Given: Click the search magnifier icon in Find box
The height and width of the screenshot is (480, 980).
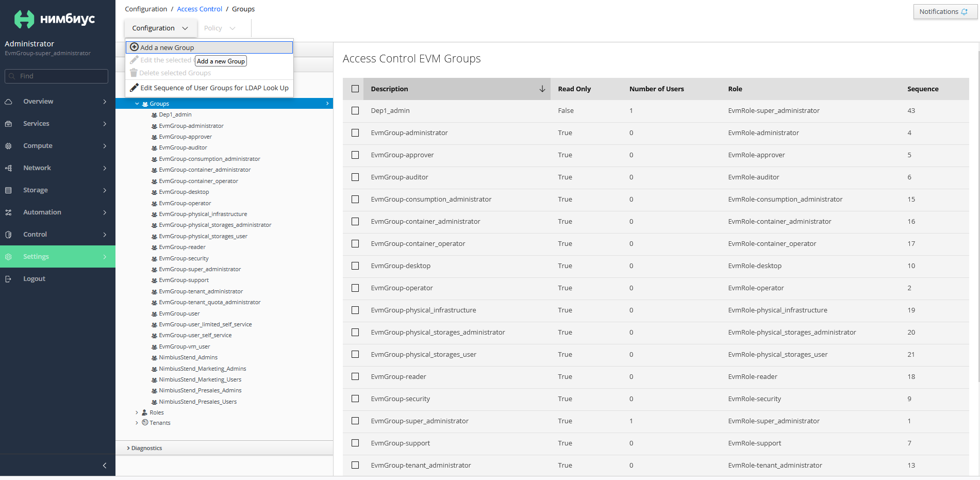Looking at the screenshot, I should click(x=12, y=76).
